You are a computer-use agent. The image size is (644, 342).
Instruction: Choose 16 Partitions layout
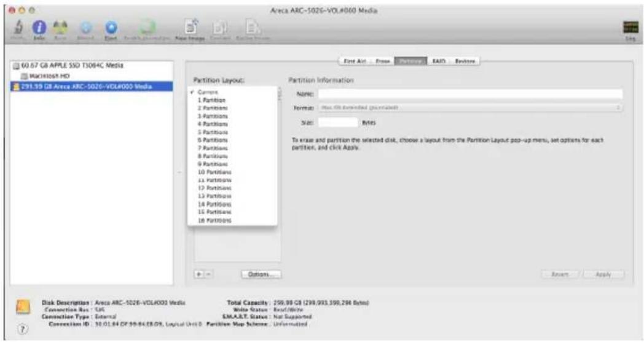click(232, 220)
